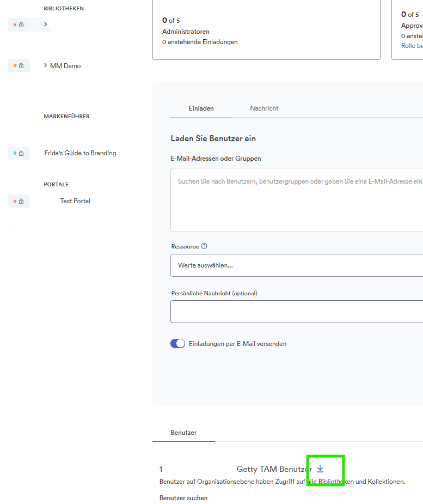The image size is (423, 504).
Task: Toggle Einladungen per E-Mail versenden switch
Action: (177, 344)
